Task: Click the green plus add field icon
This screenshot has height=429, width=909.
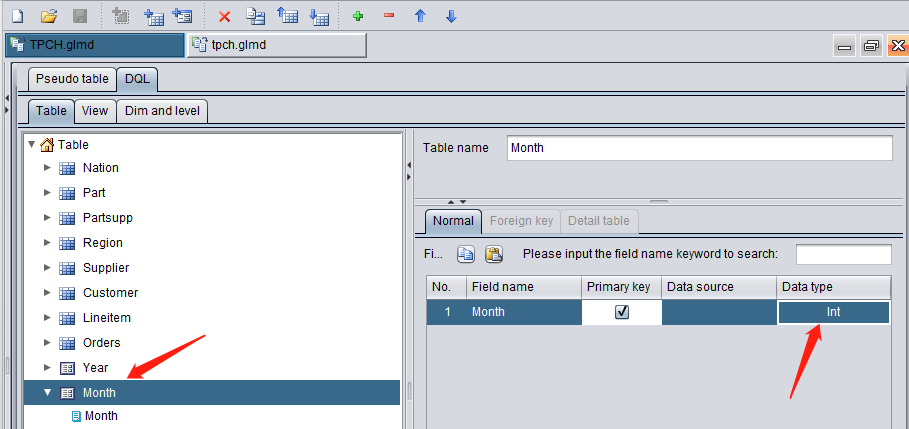Action: [x=358, y=16]
